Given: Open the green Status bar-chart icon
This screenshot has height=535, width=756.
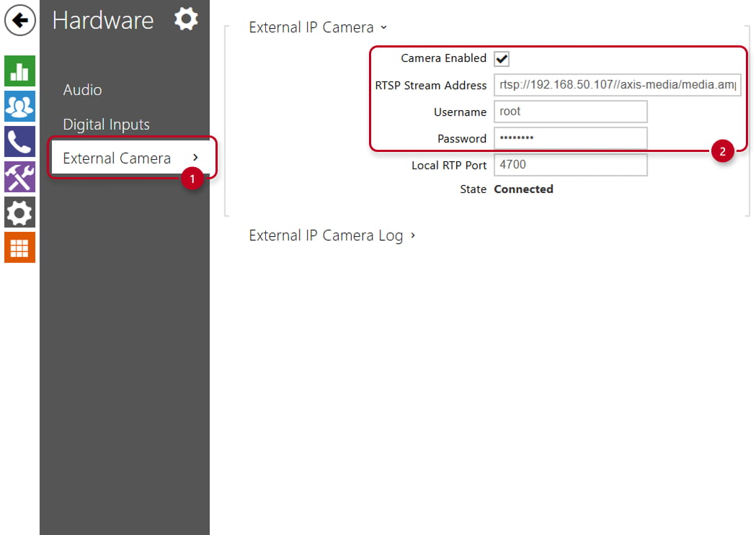Looking at the screenshot, I should pyautogui.click(x=19, y=71).
